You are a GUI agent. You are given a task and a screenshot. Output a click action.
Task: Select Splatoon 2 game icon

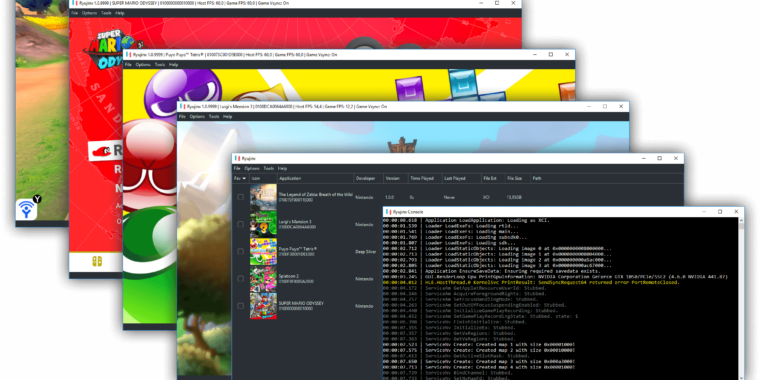(263, 279)
